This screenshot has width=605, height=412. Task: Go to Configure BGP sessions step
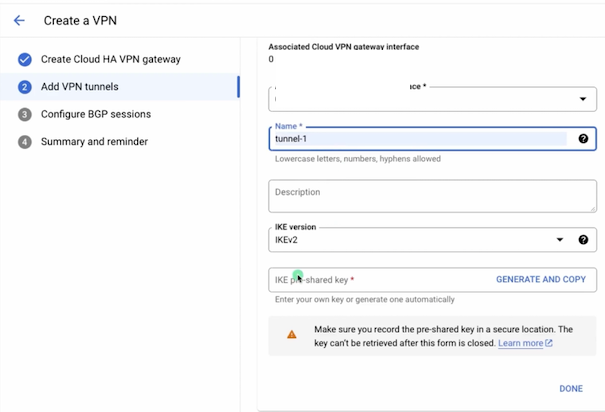click(x=96, y=114)
